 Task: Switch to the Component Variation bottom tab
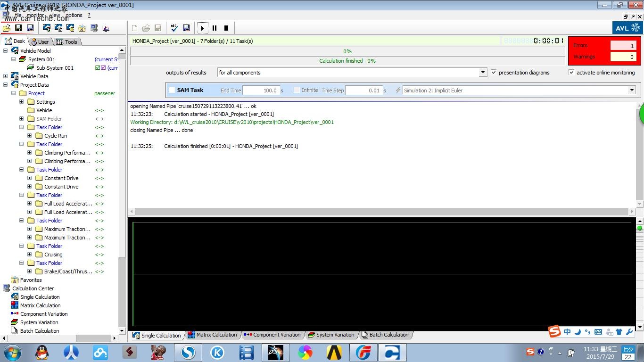(272, 335)
